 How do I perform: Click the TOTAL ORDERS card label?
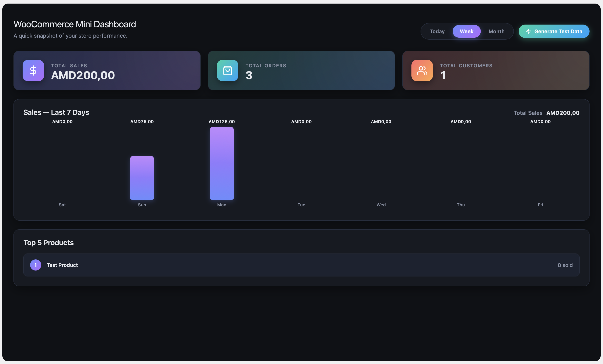coord(266,66)
